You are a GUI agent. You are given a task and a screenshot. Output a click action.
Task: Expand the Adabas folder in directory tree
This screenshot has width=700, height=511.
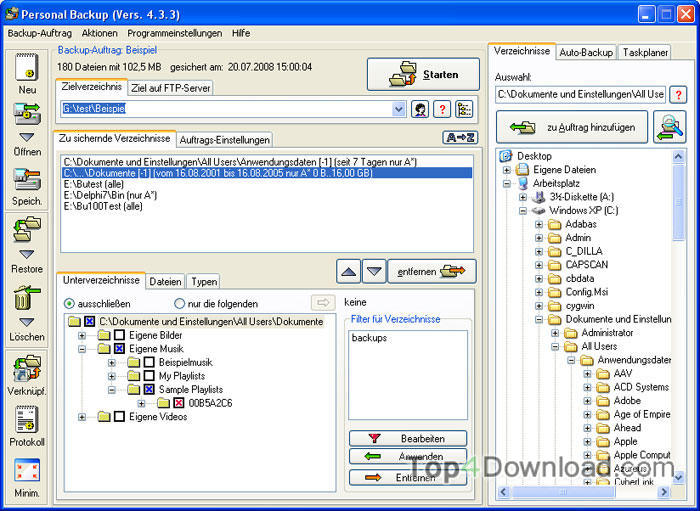pos(539,224)
